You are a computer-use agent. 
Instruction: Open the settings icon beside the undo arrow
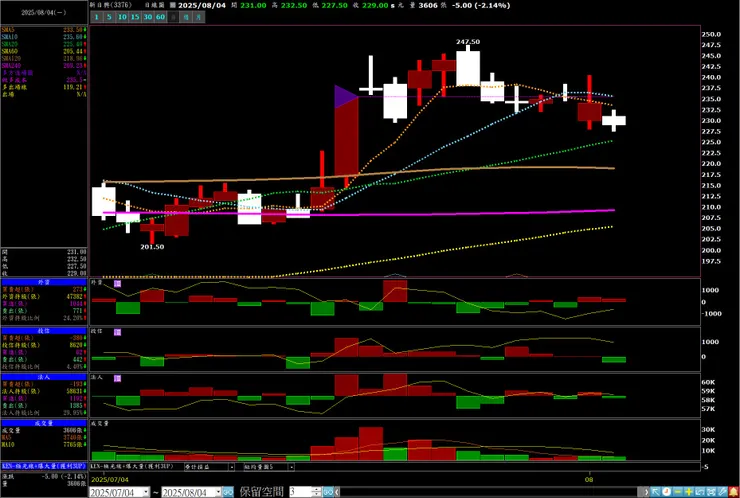coord(711,492)
